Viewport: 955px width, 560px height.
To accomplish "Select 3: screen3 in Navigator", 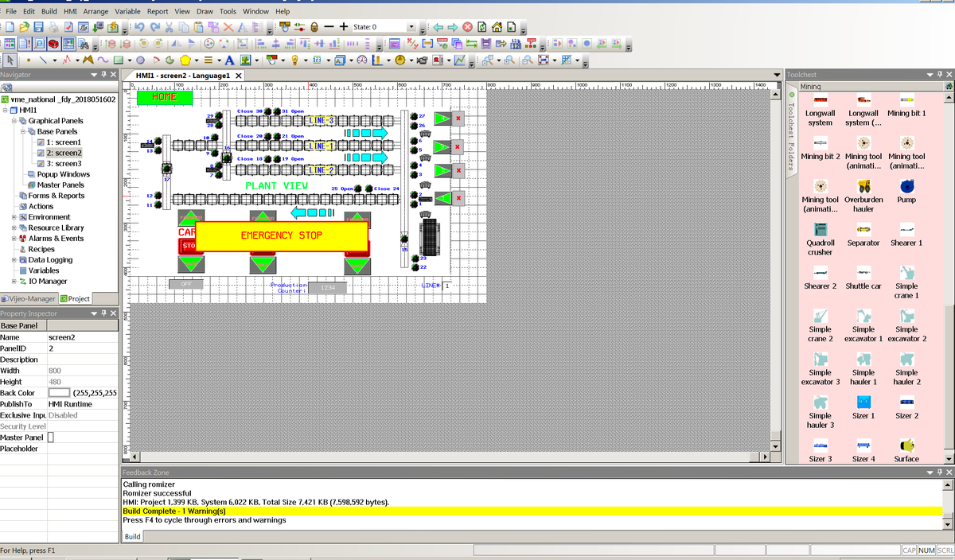I will click(64, 163).
